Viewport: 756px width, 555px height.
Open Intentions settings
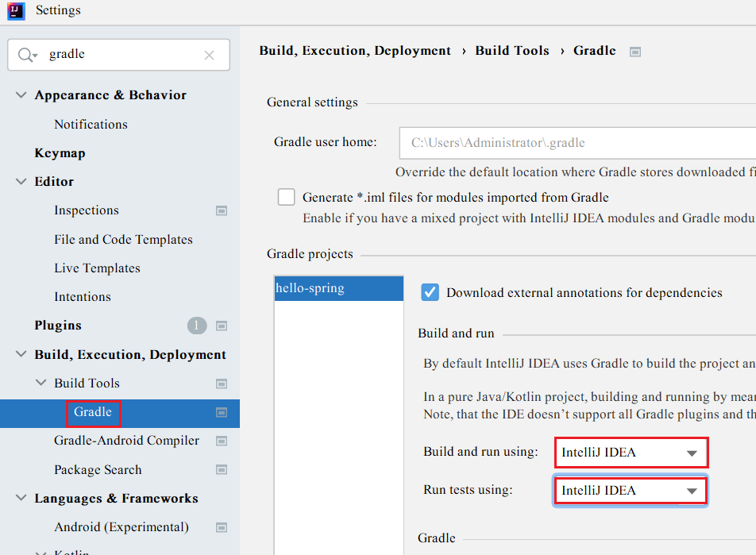tap(83, 297)
